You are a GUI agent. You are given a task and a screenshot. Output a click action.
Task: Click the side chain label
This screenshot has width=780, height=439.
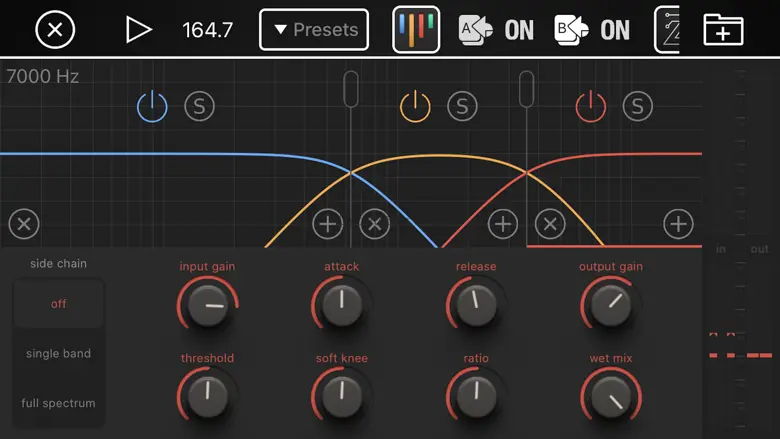pyautogui.click(x=58, y=263)
